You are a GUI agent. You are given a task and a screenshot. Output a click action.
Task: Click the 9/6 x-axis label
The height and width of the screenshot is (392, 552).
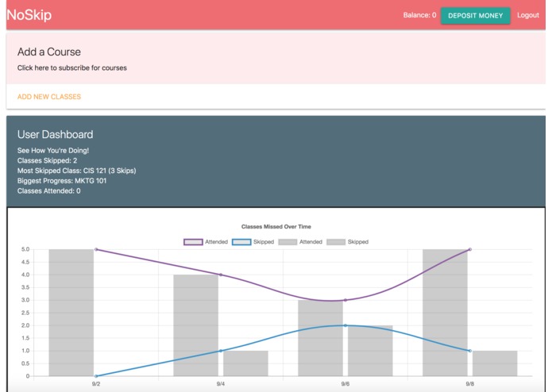(345, 384)
